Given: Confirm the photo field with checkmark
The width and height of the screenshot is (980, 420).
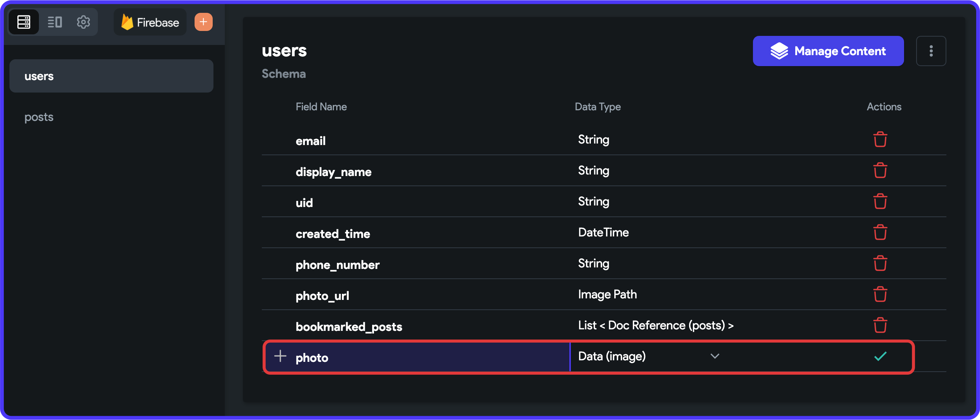Looking at the screenshot, I should [880, 357].
